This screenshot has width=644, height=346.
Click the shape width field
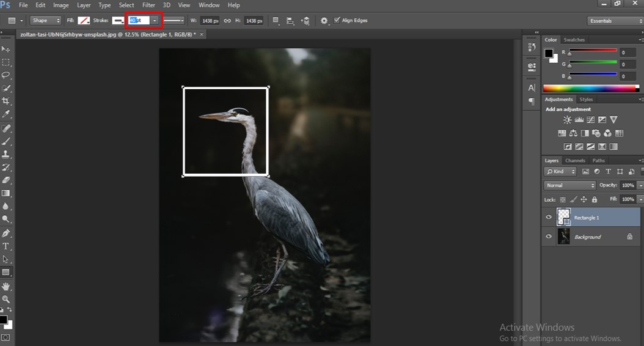(210, 21)
